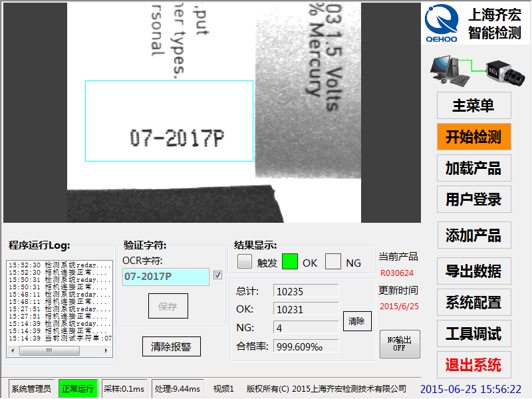This screenshot has width=532, height=399.
Task: Click 添加产品 to add product
Action: 473,235
